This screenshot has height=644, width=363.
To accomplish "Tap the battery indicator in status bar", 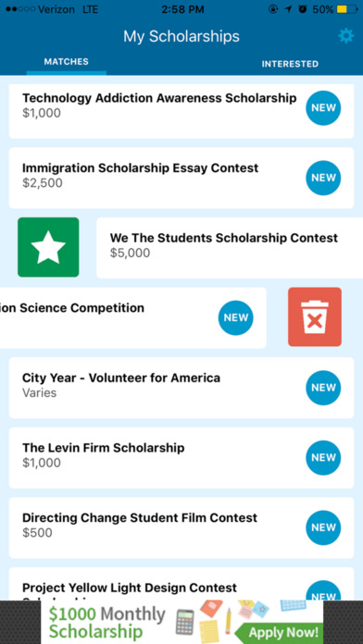I will (347, 9).
